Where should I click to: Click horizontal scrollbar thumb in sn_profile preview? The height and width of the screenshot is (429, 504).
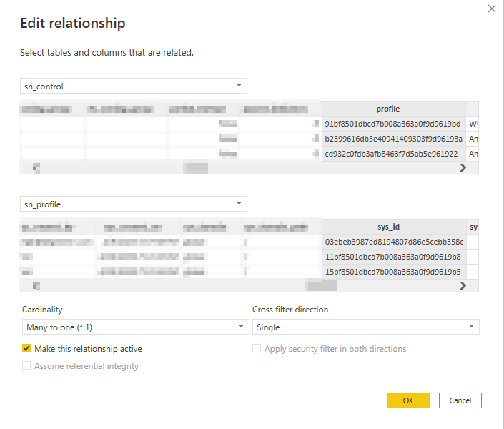point(321,286)
